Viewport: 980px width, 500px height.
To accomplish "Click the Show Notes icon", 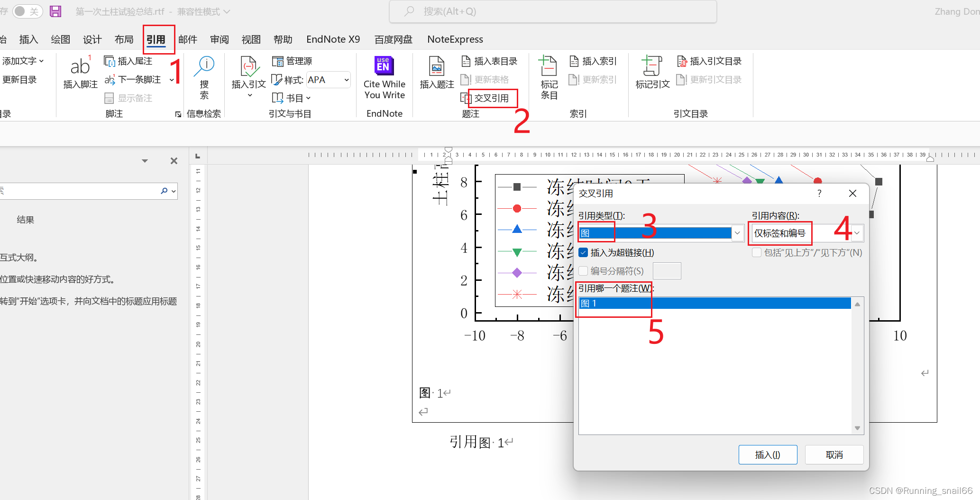I will coord(109,98).
